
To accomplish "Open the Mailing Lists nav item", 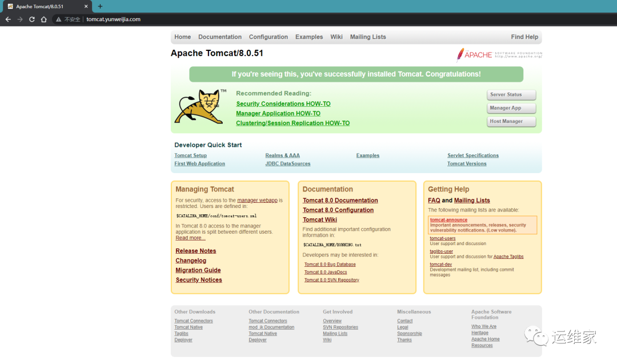I will tap(368, 37).
